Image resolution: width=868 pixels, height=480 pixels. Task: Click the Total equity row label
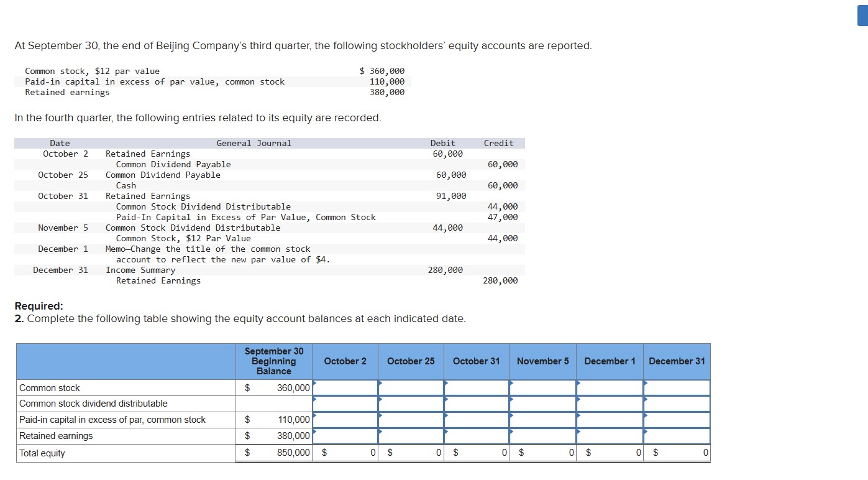[42, 453]
